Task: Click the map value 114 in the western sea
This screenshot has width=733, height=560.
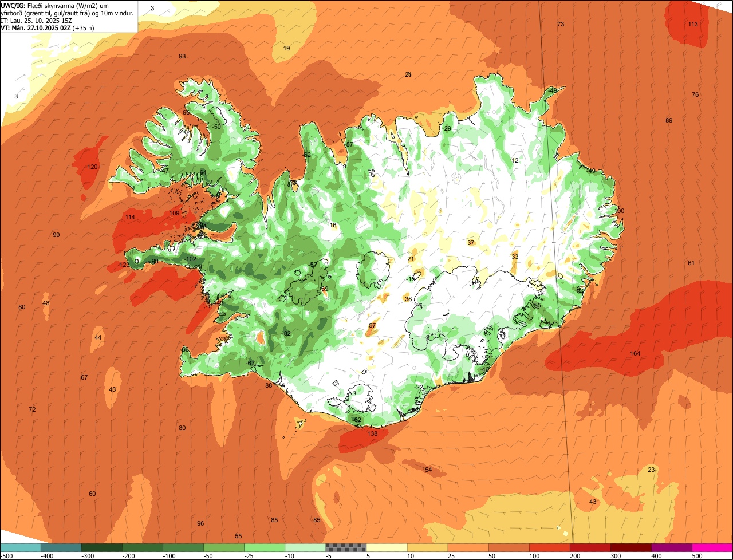Action: (130, 218)
